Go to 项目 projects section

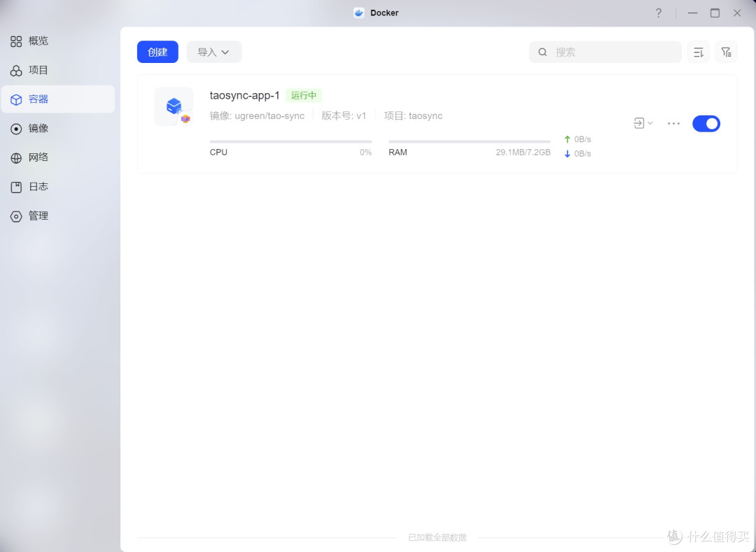58,71
